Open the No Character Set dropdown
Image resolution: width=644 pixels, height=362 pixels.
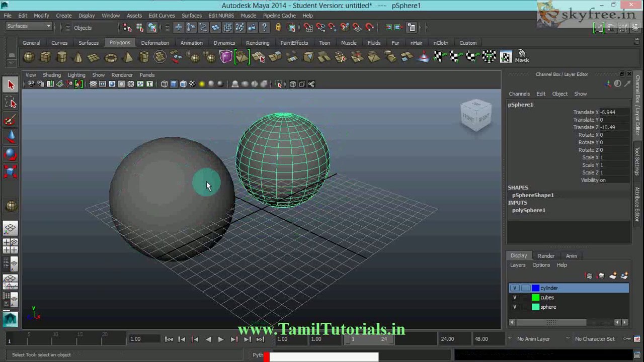pos(595,339)
